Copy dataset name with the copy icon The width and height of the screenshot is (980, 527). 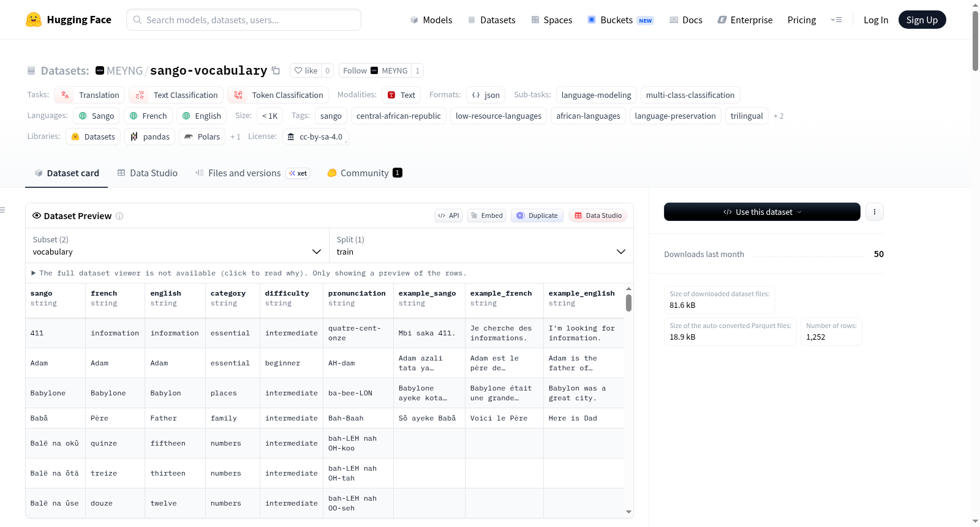click(x=276, y=70)
